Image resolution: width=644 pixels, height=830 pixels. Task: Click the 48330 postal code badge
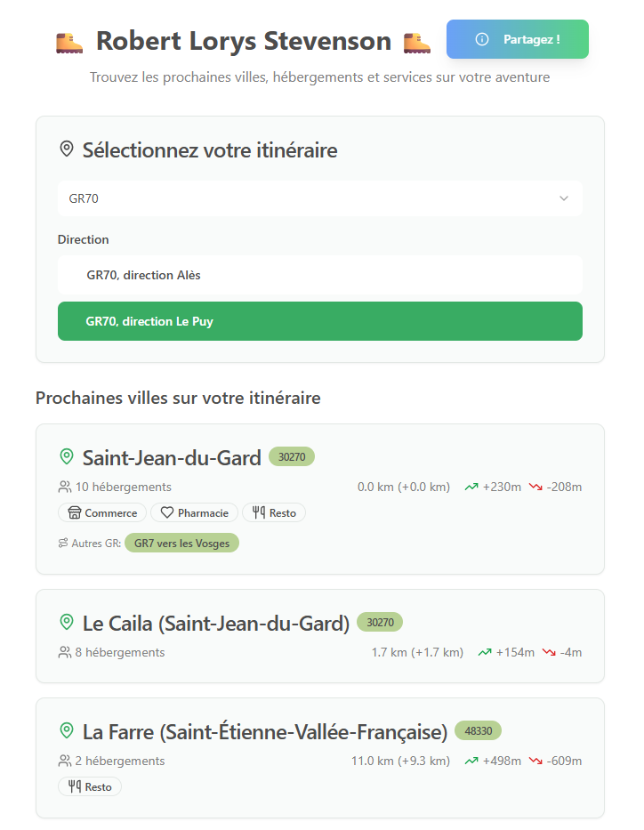[x=479, y=731]
